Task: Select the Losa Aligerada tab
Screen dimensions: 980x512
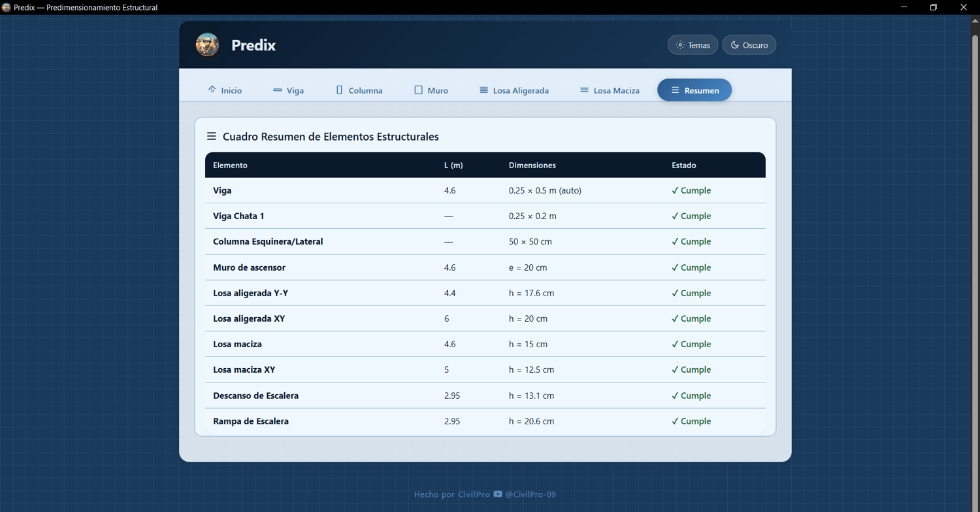Action: pos(514,90)
